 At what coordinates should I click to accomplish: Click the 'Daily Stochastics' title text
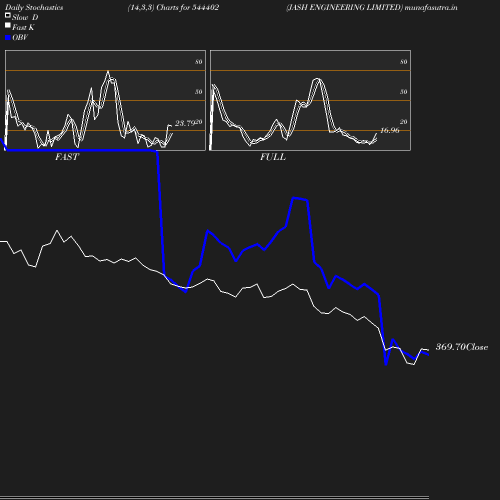tap(34, 8)
